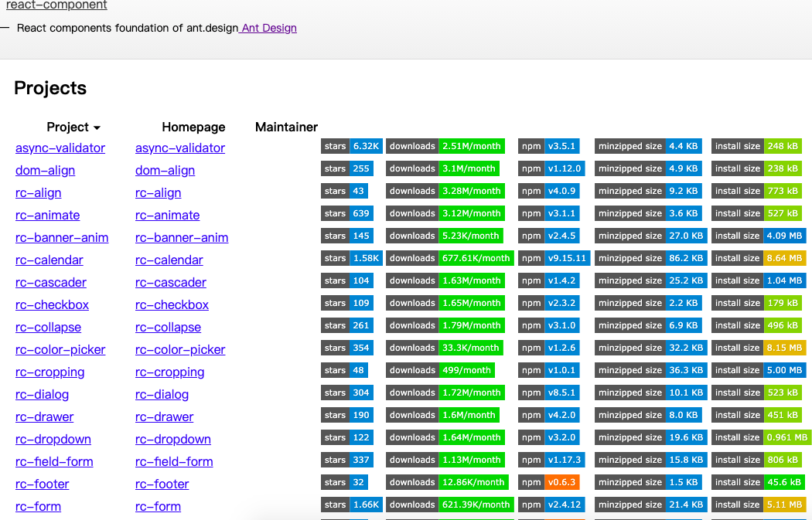Image resolution: width=812 pixels, height=520 pixels.
Task: Click the minzipped size 4.4 KB badge
Action: [x=648, y=147]
